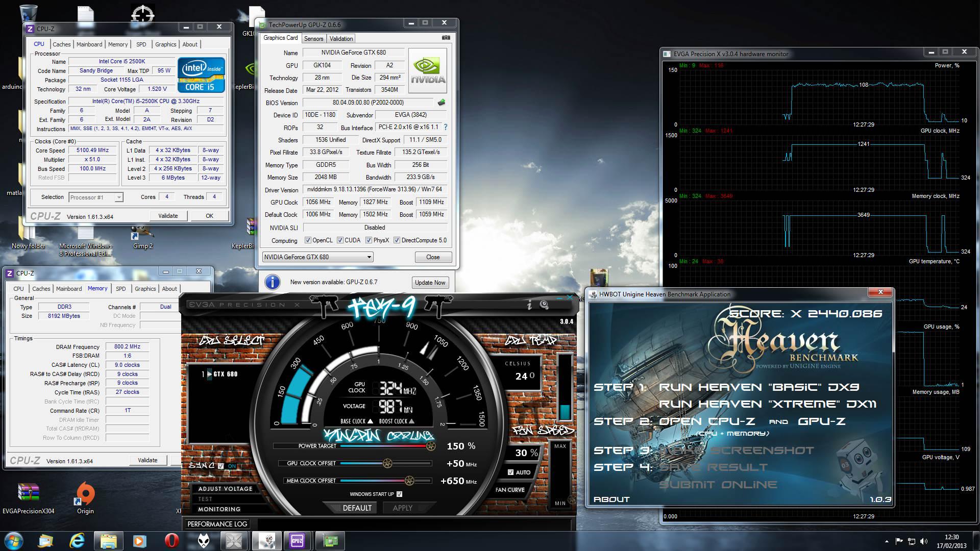The image size is (980, 551).
Task: Click the foobar2000 alien taskbar icon
Action: 204,540
